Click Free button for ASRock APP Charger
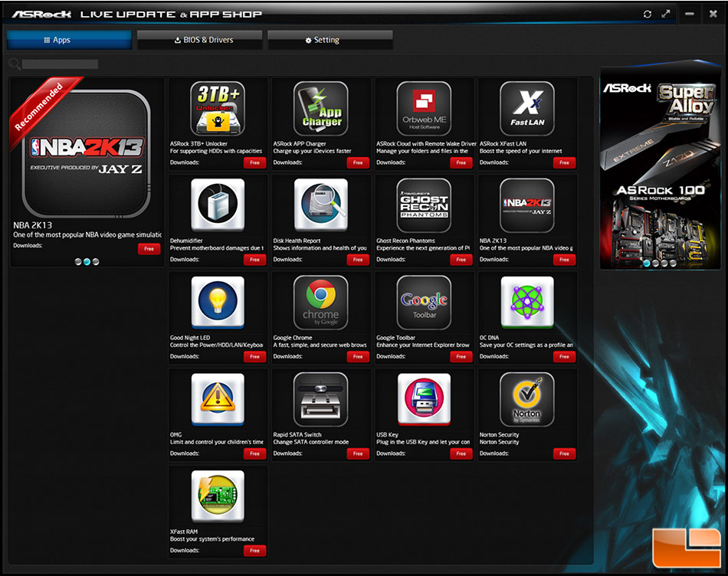728x576 pixels. [358, 162]
